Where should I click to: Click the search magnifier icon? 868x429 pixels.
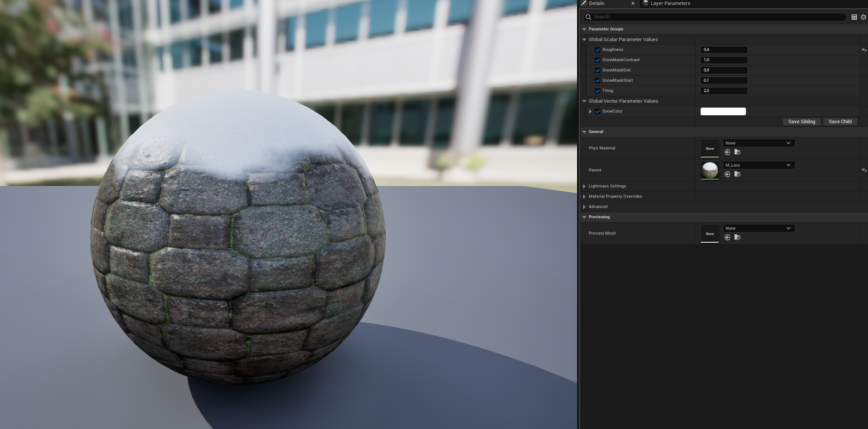[x=588, y=17]
